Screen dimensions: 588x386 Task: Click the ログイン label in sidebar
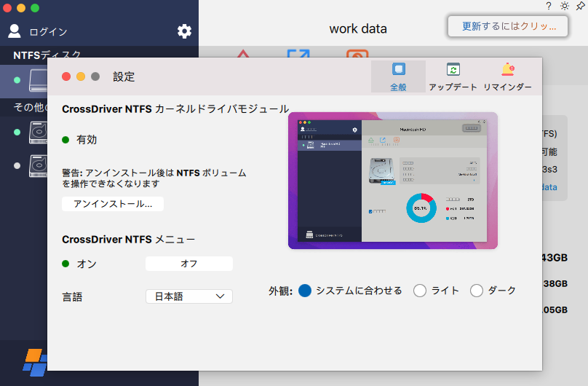click(x=48, y=32)
